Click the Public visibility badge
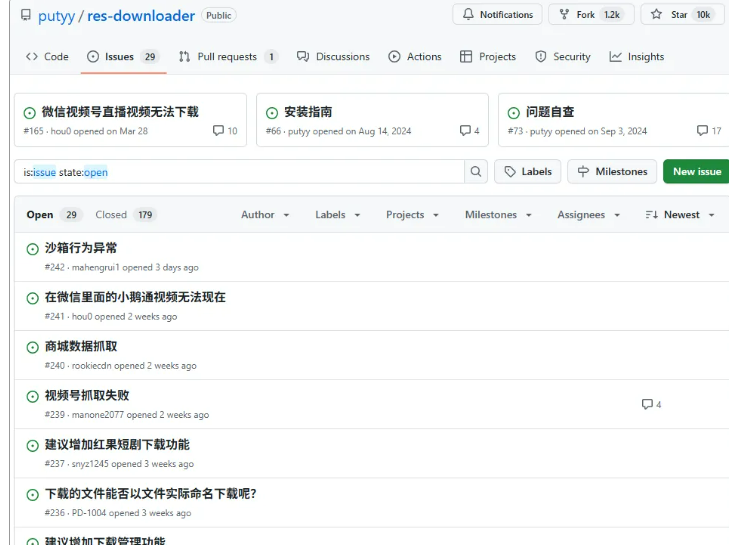Viewport: 729px width, 545px height. (219, 15)
